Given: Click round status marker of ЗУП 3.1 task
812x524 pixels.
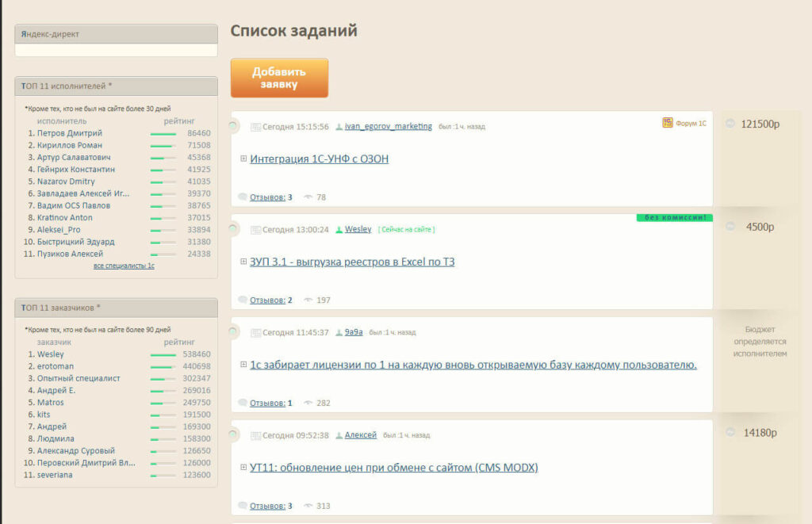Looking at the screenshot, I should pyautogui.click(x=233, y=228).
